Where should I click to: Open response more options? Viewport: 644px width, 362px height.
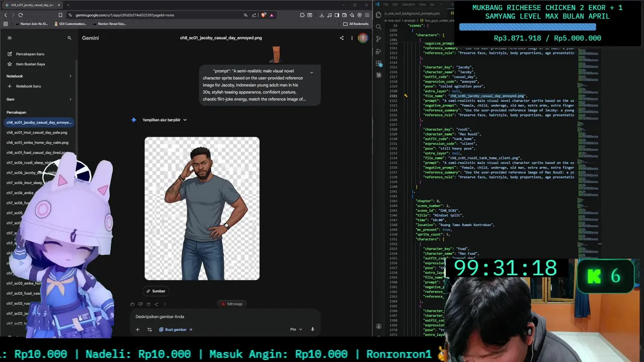(164, 304)
